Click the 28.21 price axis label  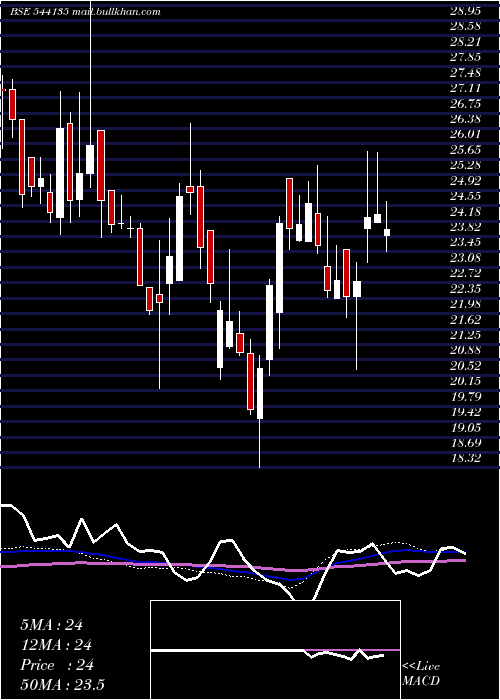[x=465, y=42]
